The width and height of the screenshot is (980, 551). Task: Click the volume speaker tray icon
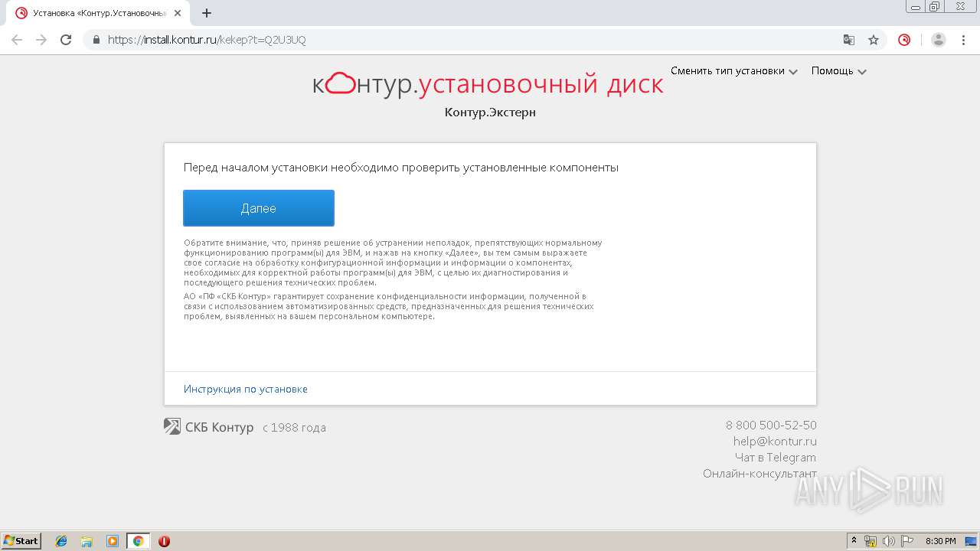click(889, 541)
